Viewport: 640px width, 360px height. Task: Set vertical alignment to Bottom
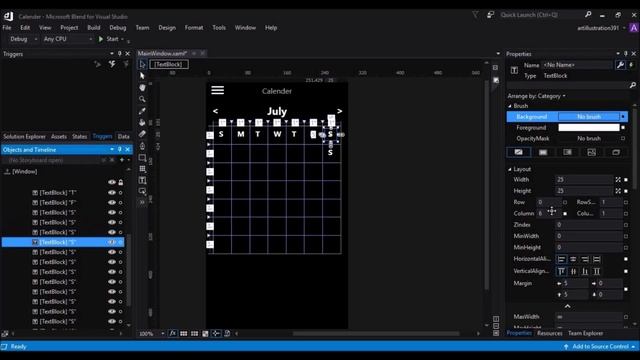[x=585, y=271]
